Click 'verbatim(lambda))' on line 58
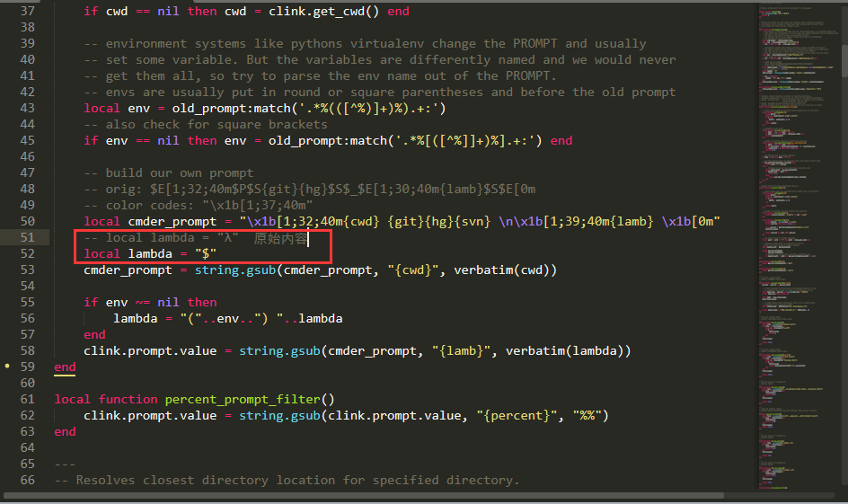 568,351
